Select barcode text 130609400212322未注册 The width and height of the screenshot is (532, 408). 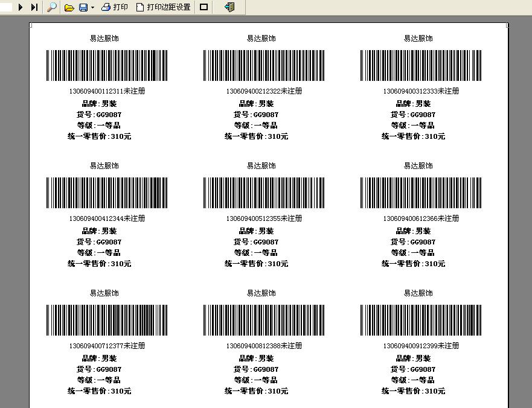tap(264, 91)
